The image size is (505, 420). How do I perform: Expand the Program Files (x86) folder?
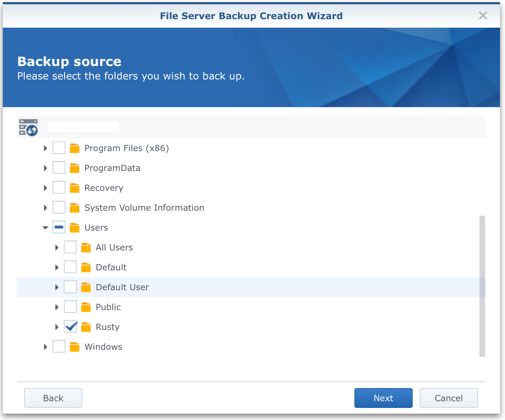coord(45,148)
